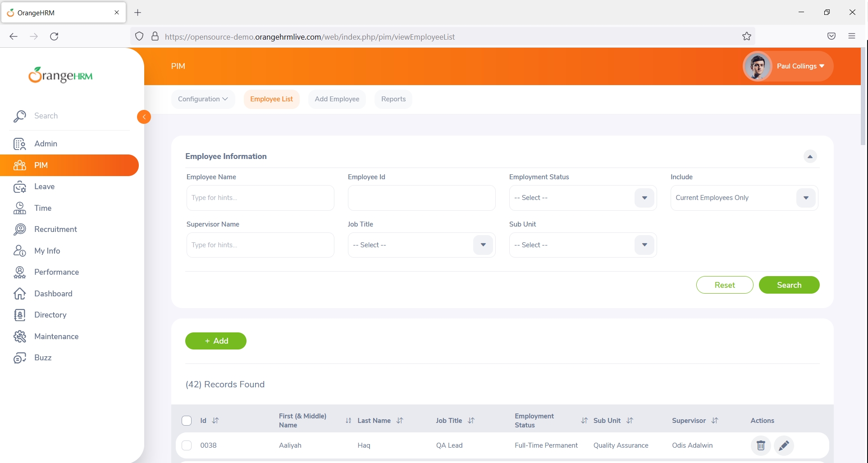Open the Configuration menu
This screenshot has width=868, height=463.
tap(202, 99)
